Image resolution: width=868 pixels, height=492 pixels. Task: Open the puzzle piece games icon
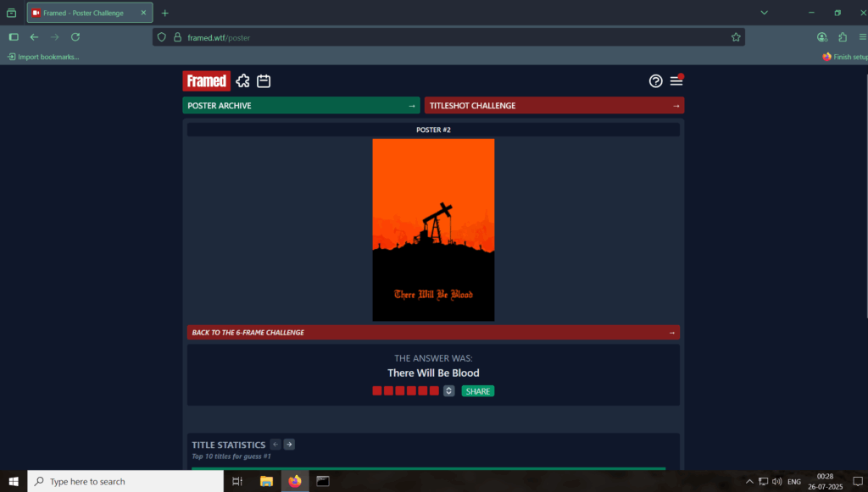click(x=243, y=81)
